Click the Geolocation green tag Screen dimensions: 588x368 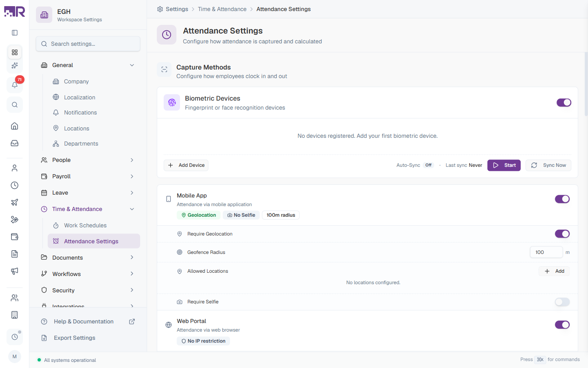point(198,215)
